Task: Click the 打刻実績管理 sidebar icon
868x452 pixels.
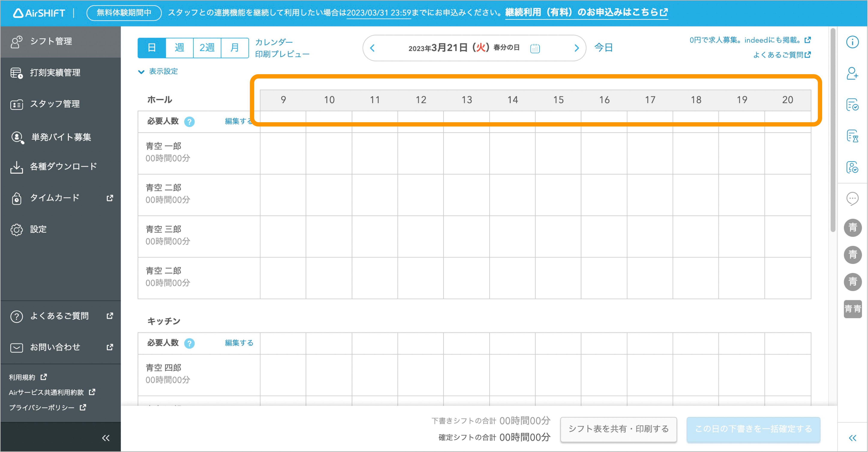Action: (x=17, y=73)
